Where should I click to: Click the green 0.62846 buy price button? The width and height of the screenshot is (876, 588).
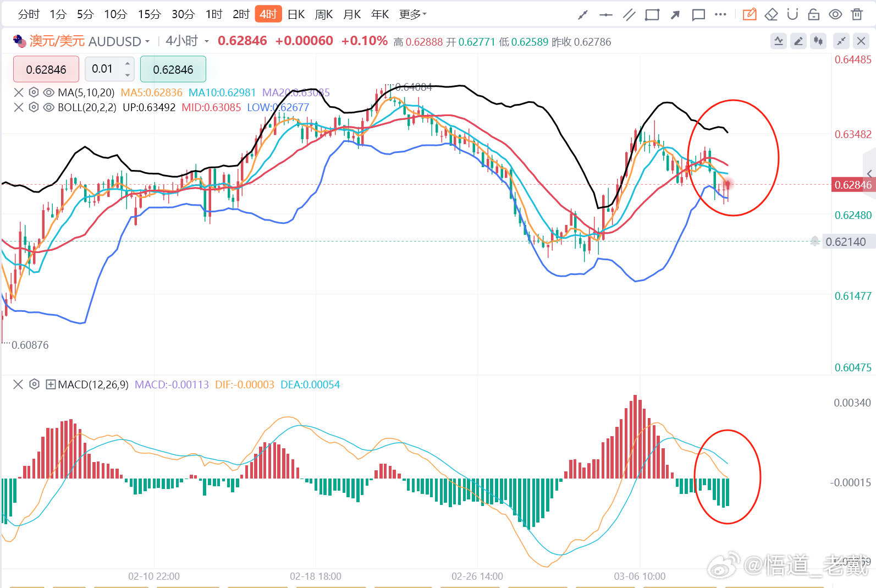pos(173,69)
